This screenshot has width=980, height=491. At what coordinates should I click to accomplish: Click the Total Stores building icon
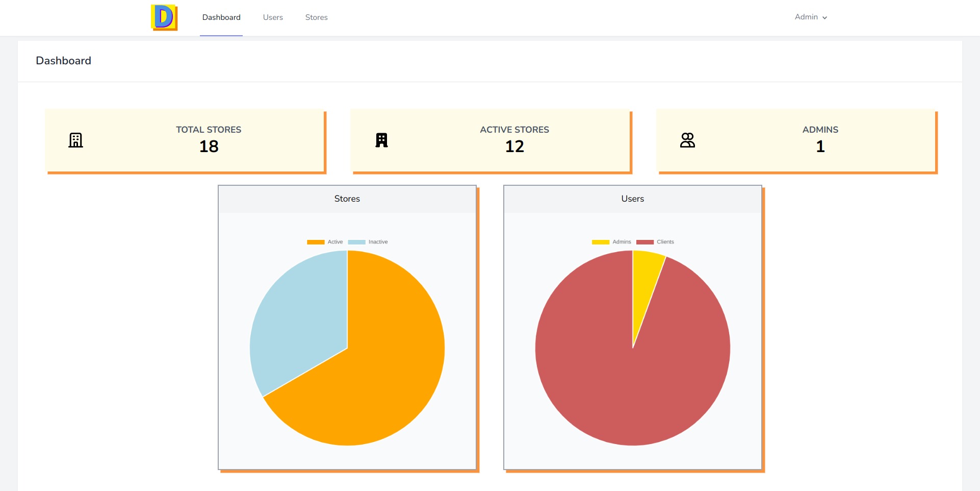pos(75,140)
